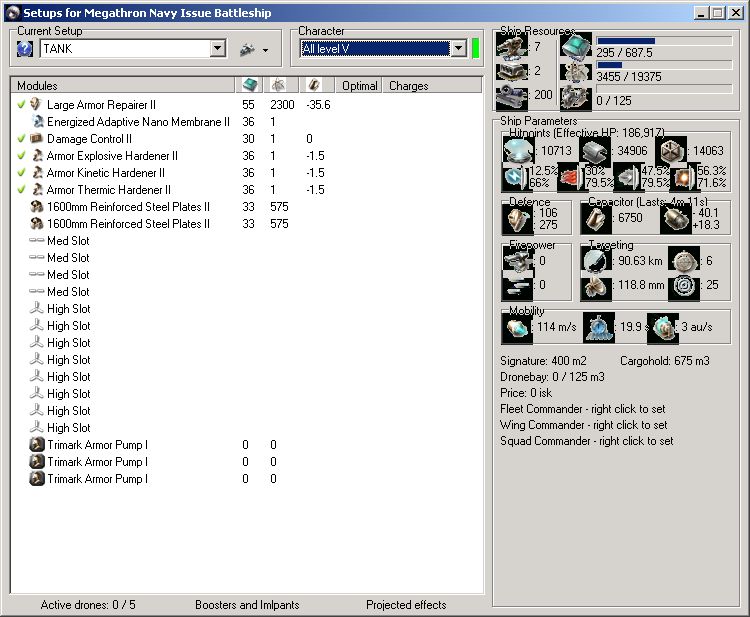The height and width of the screenshot is (617, 750).
Task: Open the Current Setup dropdown arrow
Action: [218, 48]
